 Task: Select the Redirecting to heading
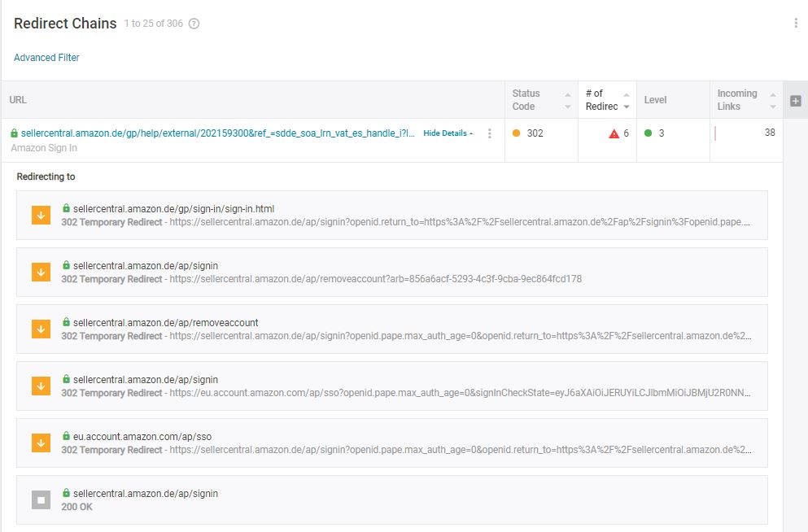coord(46,177)
